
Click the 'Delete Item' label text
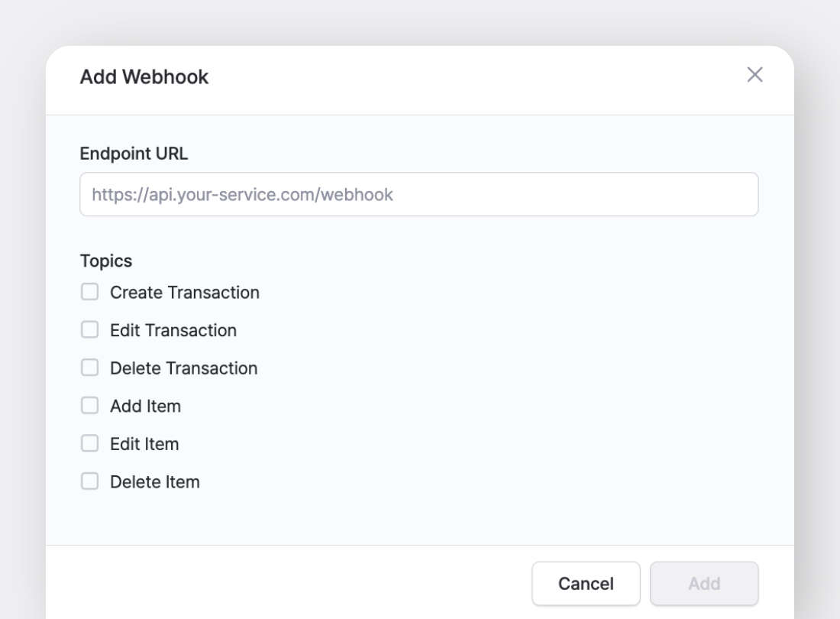coord(155,482)
